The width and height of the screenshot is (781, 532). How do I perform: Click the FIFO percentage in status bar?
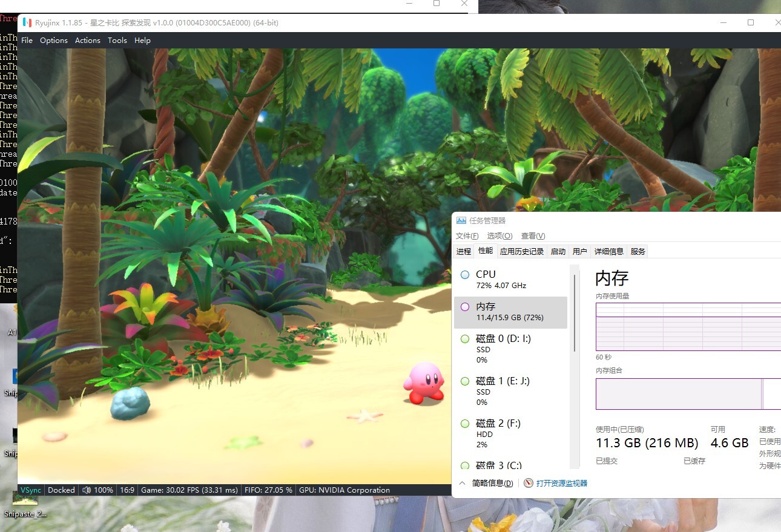[x=268, y=490]
